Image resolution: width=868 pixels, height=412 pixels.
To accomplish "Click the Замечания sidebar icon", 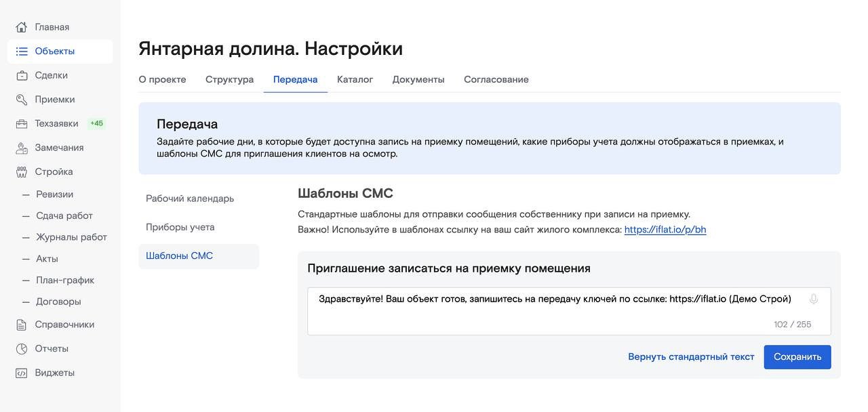I will point(22,148).
